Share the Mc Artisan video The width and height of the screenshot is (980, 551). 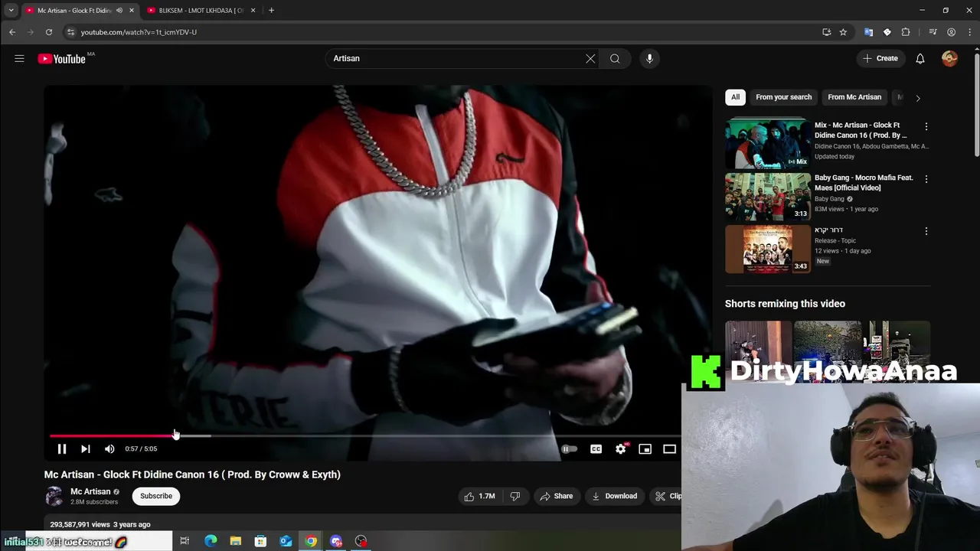click(557, 496)
